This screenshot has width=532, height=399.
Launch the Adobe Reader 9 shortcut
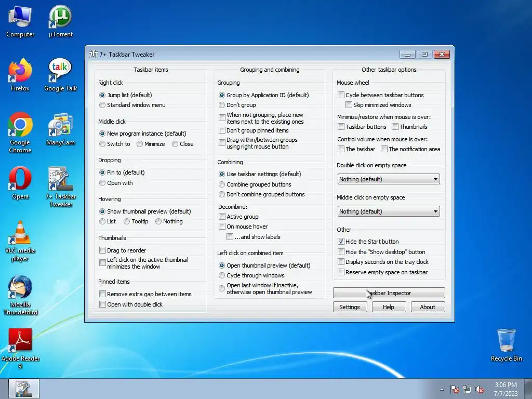click(x=20, y=349)
